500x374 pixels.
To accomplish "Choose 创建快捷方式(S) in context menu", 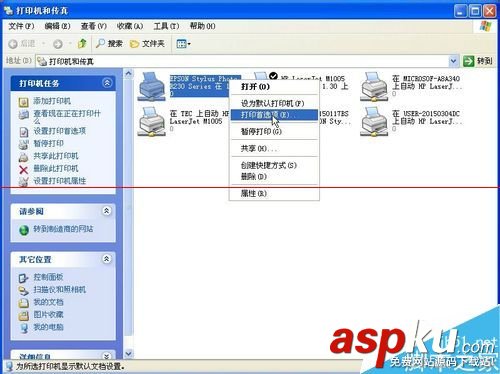I will [x=274, y=165].
